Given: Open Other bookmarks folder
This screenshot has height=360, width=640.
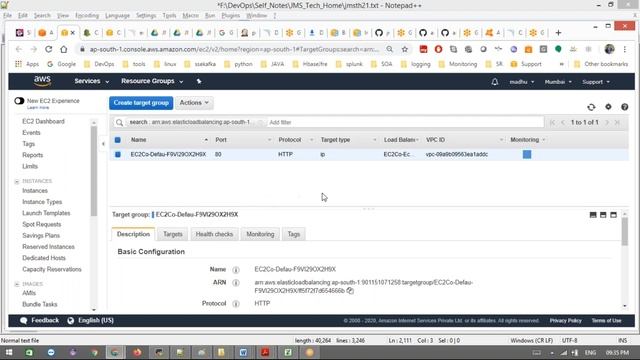Looking at the screenshot, I should point(601,64).
